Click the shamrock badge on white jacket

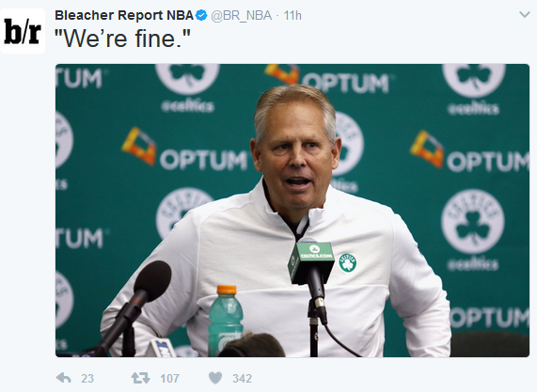pyautogui.click(x=348, y=263)
